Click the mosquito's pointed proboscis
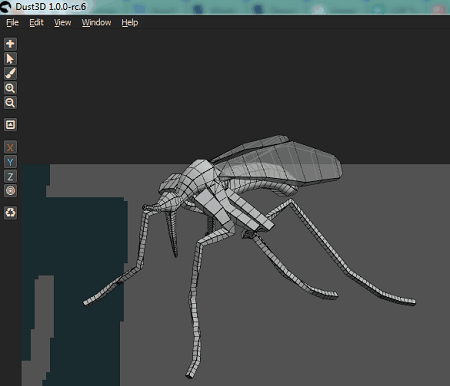The width and height of the screenshot is (450, 386). pyautogui.click(x=172, y=233)
